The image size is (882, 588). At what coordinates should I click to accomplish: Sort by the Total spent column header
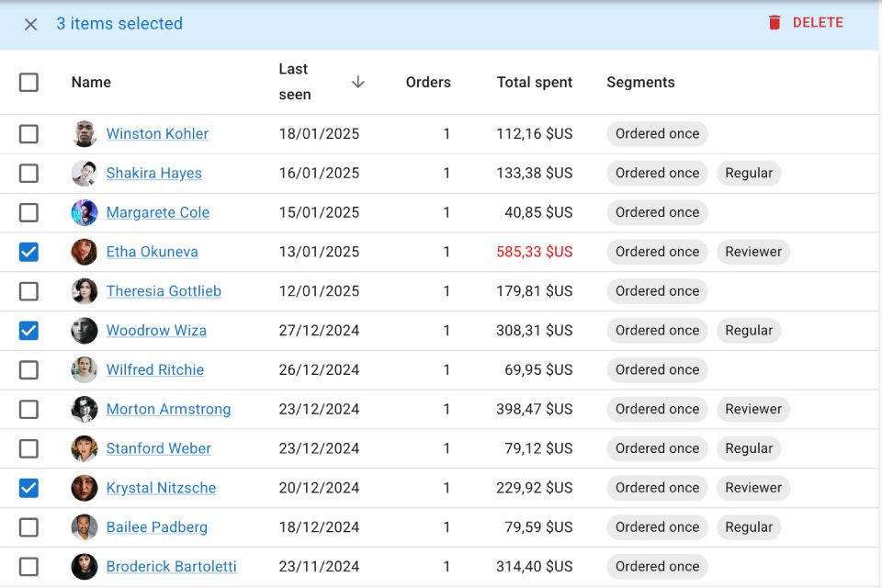[534, 83]
